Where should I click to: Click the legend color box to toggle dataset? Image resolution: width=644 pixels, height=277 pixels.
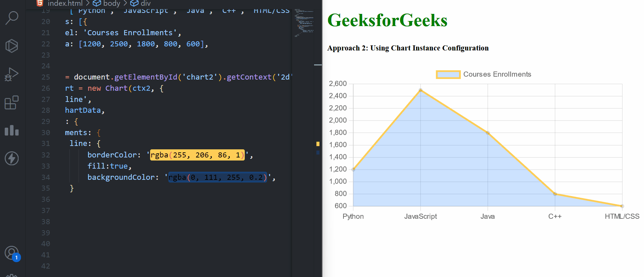coord(448,74)
